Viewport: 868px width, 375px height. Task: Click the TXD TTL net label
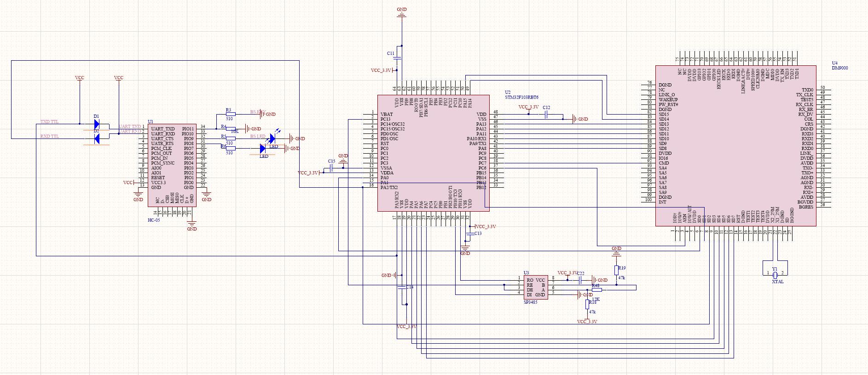point(50,122)
